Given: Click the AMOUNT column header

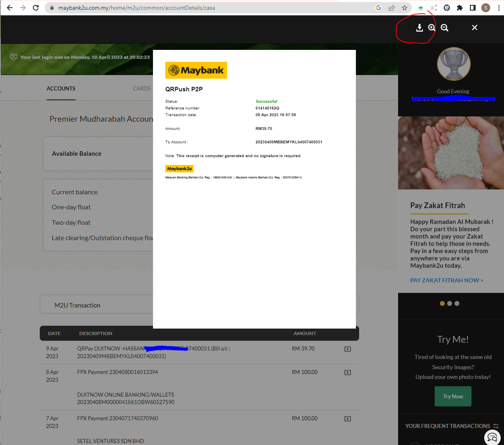Looking at the screenshot, I should click(305, 333).
